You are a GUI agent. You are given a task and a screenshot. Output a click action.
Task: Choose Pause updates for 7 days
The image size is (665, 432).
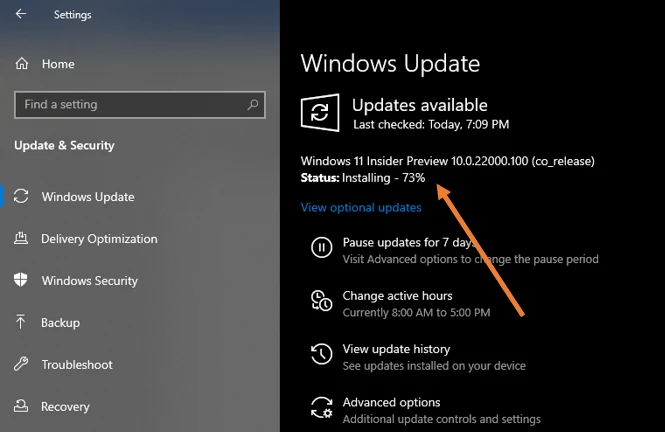pos(408,242)
